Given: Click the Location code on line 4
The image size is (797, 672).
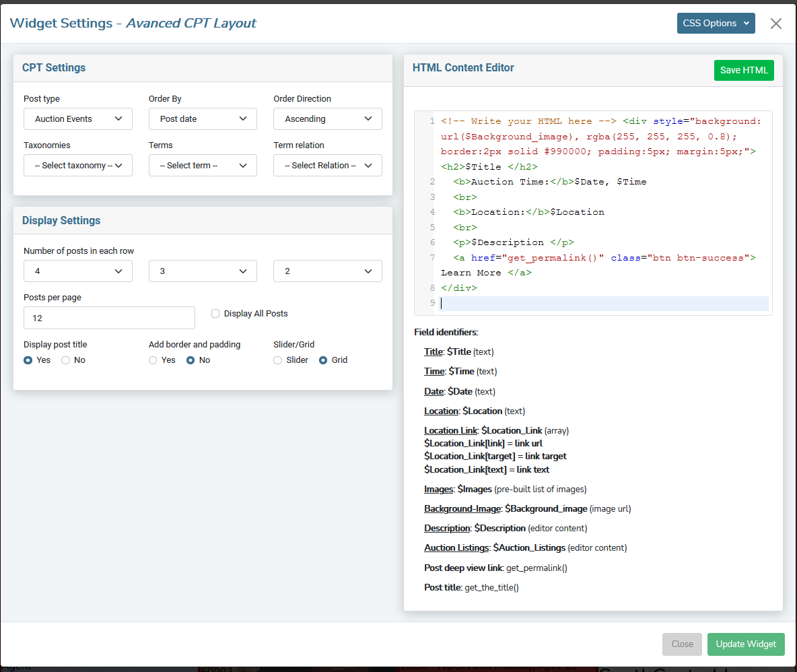Looking at the screenshot, I should tap(528, 212).
